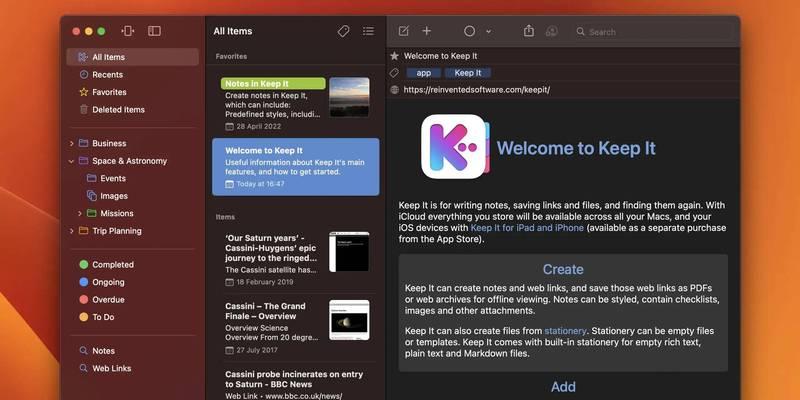
Task: Select the "Keep It" tag
Action: (468, 73)
